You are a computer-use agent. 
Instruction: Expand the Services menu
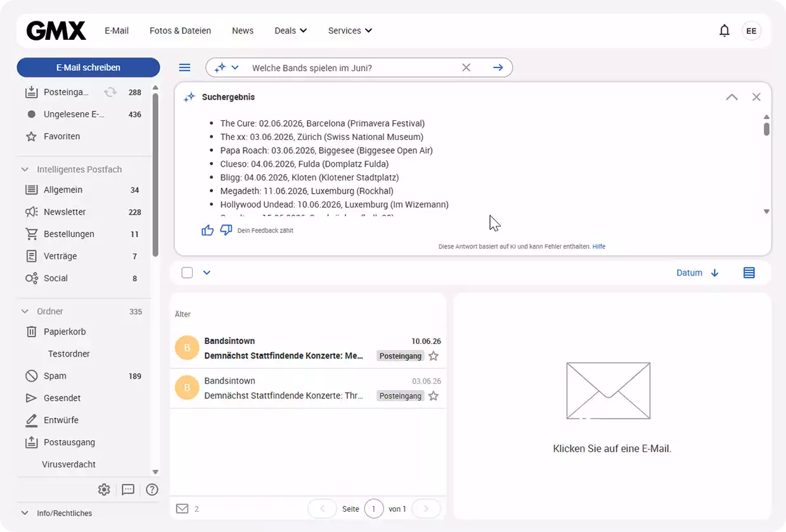pyautogui.click(x=351, y=30)
